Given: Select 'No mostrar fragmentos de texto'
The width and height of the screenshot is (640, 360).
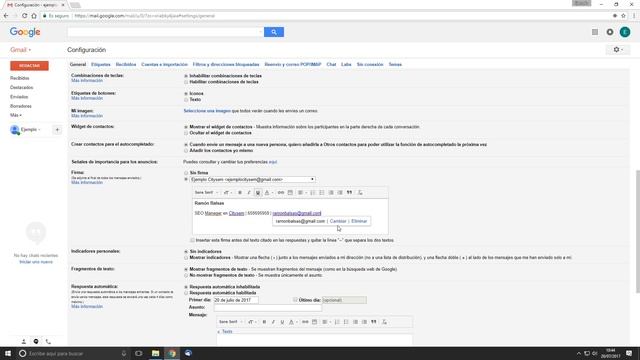Looking at the screenshot, I should point(186,276).
